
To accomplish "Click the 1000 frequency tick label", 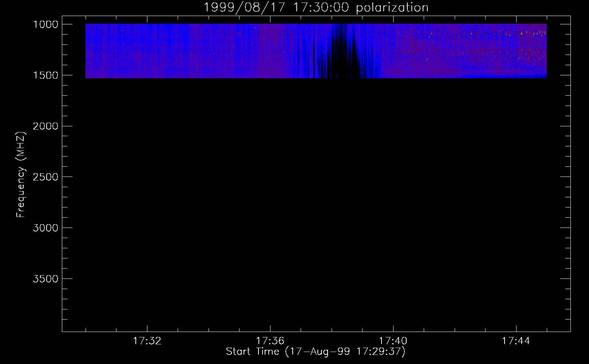I will point(46,24).
